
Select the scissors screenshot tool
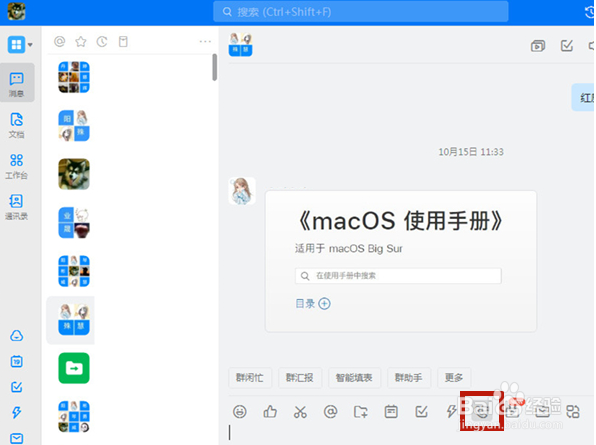(300, 412)
